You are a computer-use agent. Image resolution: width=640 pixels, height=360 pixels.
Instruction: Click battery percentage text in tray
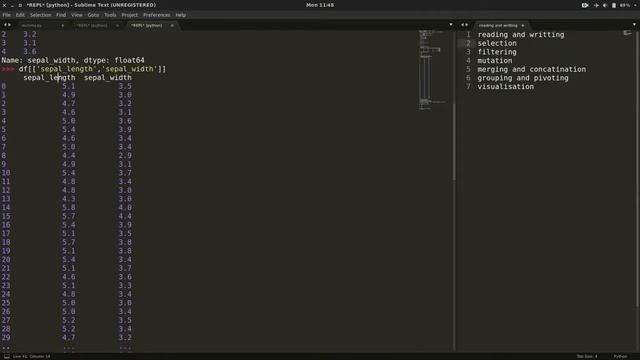pos(624,5)
